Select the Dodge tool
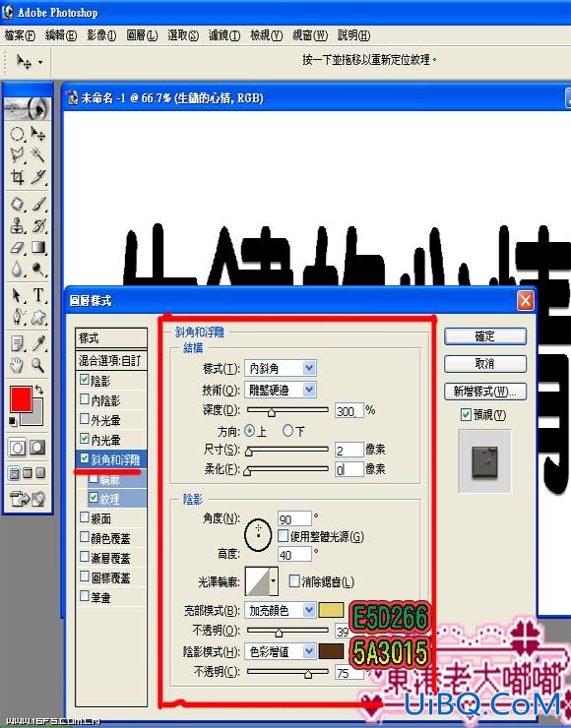Viewport: 571px width, 728px height. pyautogui.click(x=38, y=269)
